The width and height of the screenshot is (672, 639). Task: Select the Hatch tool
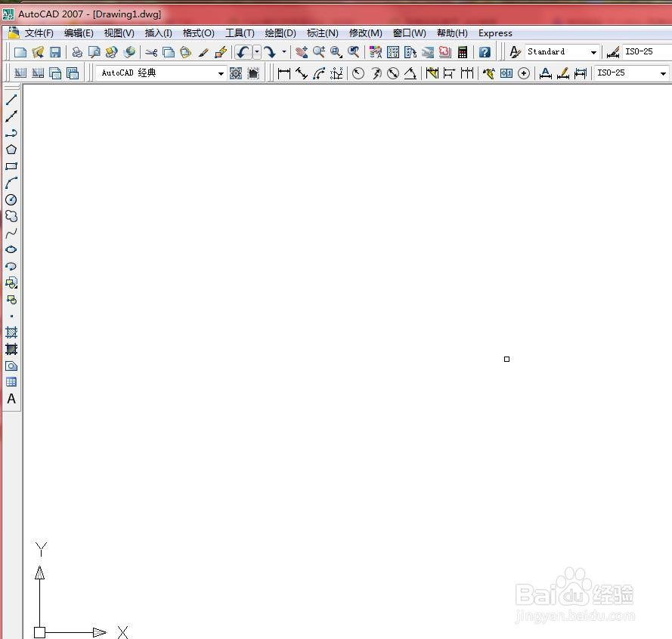point(11,332)
